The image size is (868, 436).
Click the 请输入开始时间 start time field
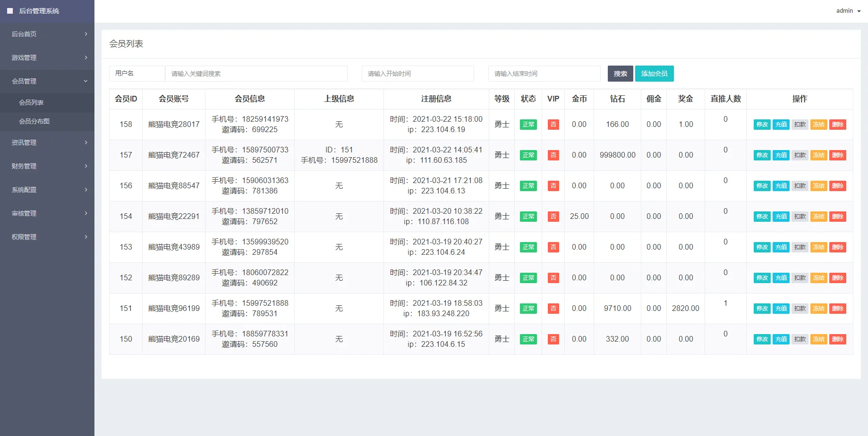click(x=417, y=74)
